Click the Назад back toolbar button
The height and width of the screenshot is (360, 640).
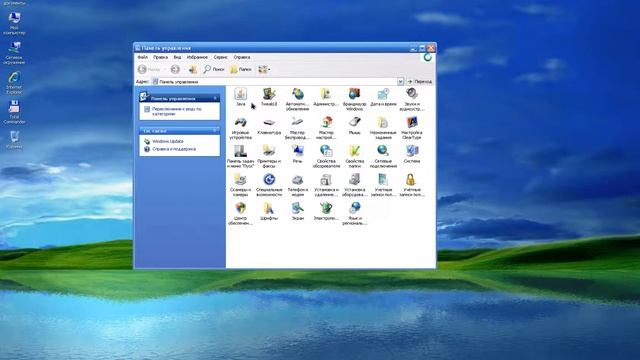point(149,69)
